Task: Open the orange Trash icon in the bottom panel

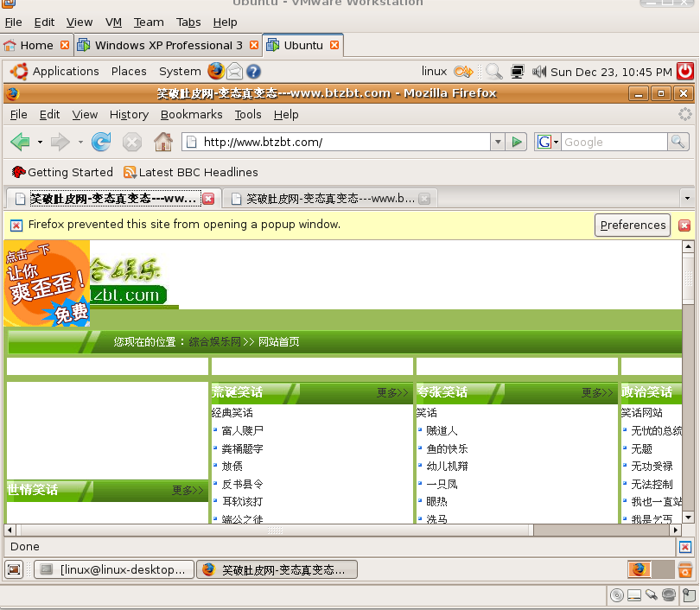Action: [685, 570]
